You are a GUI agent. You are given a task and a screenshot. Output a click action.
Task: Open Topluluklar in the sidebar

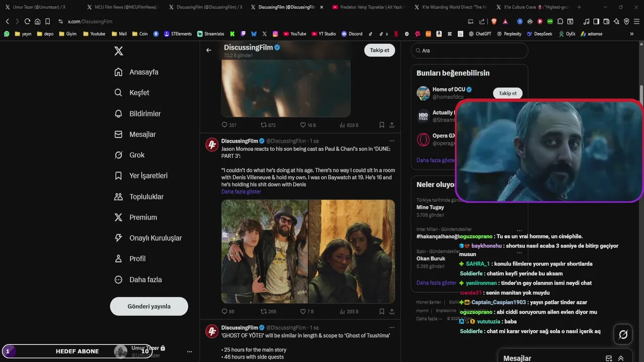[x=139, y=197]
